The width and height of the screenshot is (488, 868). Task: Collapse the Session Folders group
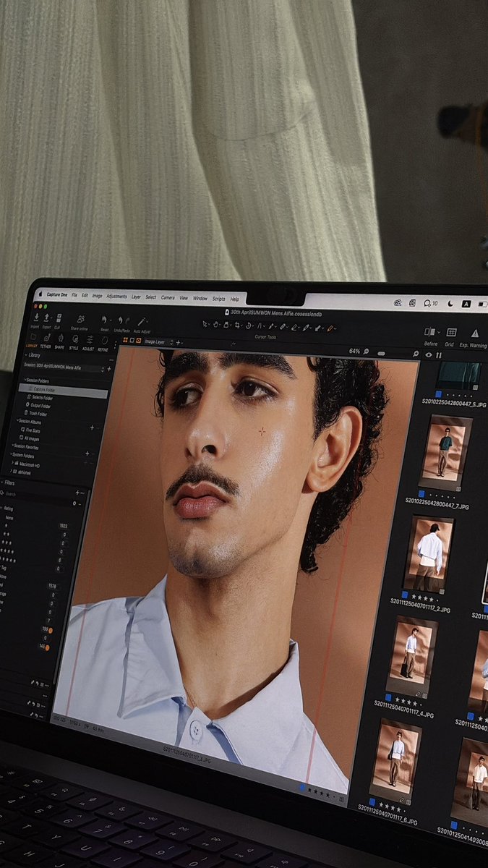(25, 380)
